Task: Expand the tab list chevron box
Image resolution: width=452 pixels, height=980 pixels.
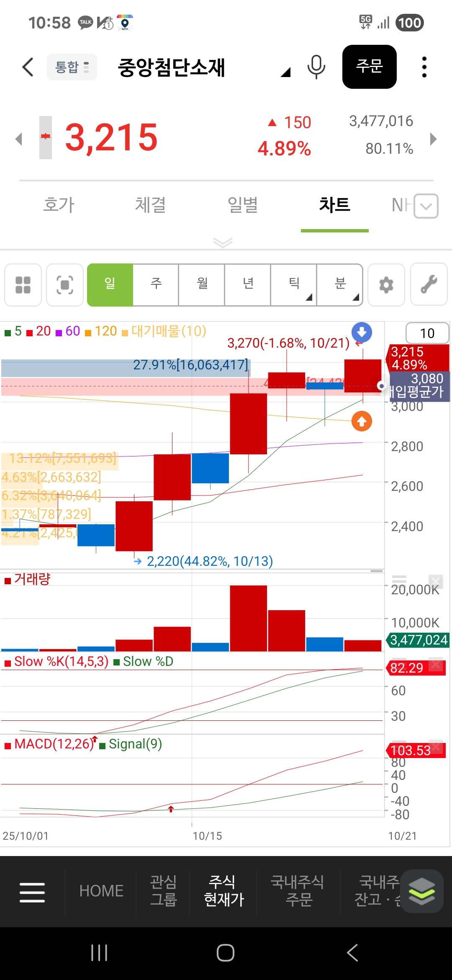Action: (x=426, y=206)
